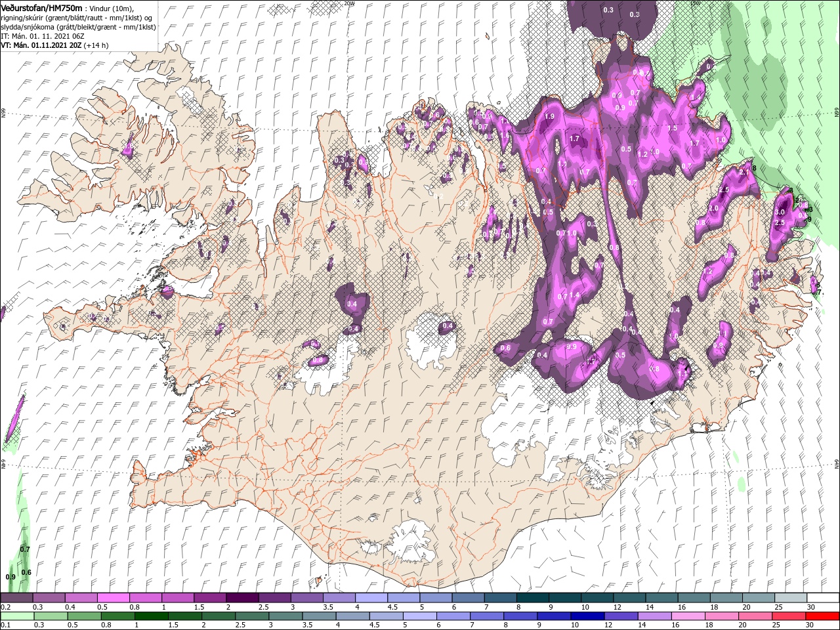Click the 1.9 snowfall value on the map
Viewport: 840px width, 630px height.
tap(549, 116)
